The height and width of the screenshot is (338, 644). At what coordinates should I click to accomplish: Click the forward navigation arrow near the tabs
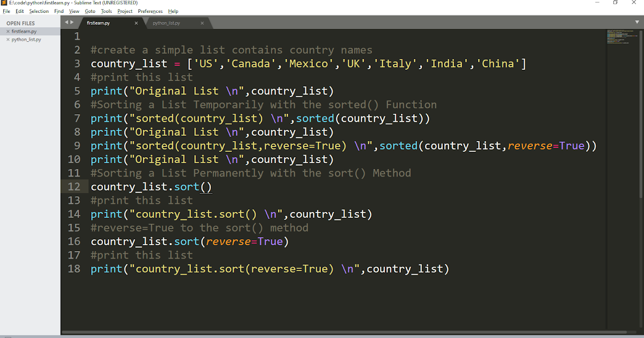(72, 23)
